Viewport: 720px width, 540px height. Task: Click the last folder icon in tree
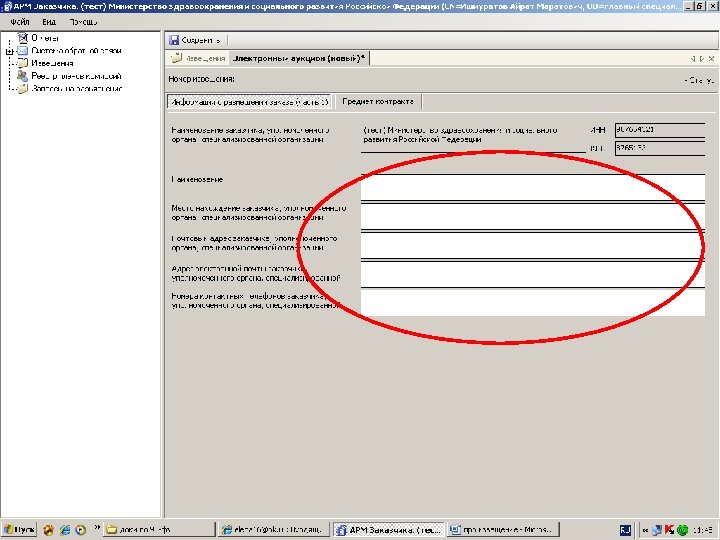[22, 89]
